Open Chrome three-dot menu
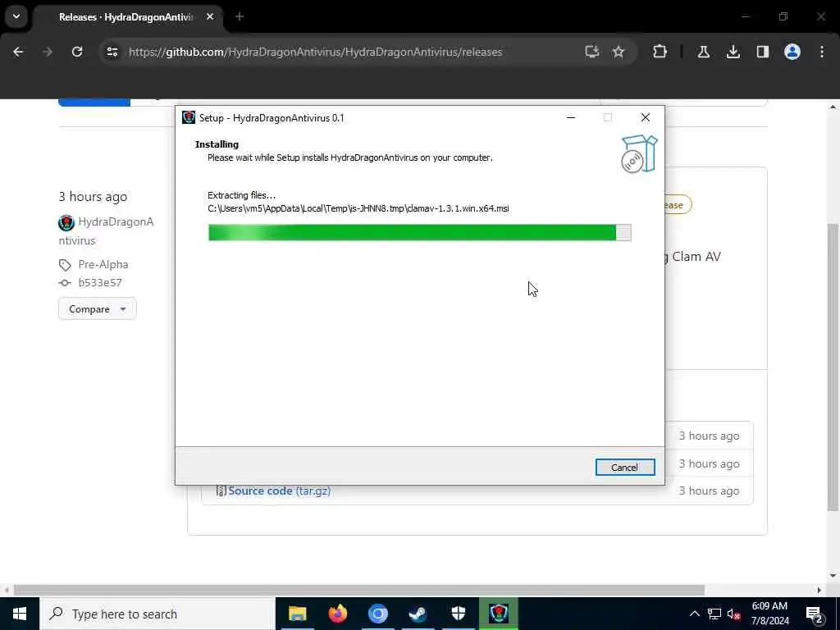Viewport: 840px width, 630px height. pyautogui.click(x=822, y=52)
